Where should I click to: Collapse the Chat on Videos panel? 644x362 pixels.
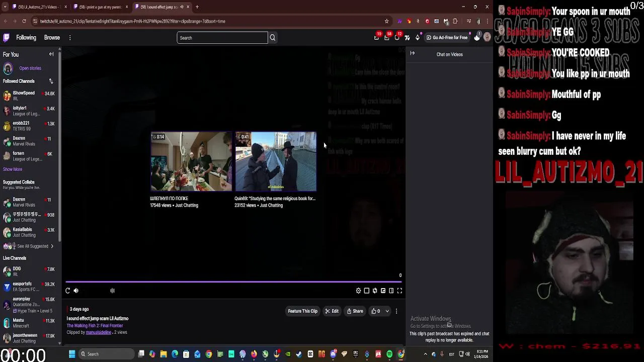coord(412,53)
